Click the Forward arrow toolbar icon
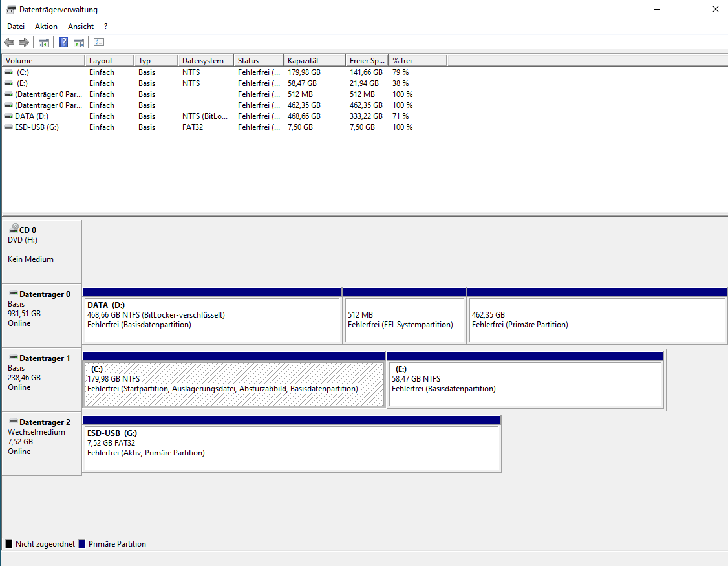Image resolution: width=728 pixels, height=566 pixels. pyautogui.click(x=24, y=42)
